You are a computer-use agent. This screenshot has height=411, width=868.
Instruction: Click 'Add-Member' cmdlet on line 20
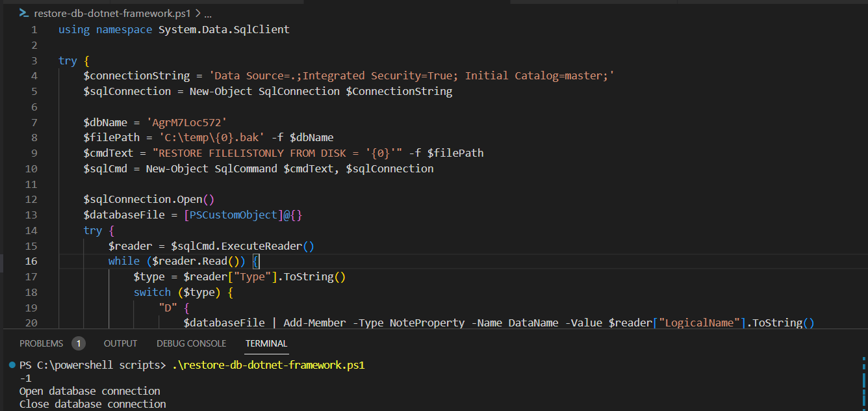(x=314, y=323)
